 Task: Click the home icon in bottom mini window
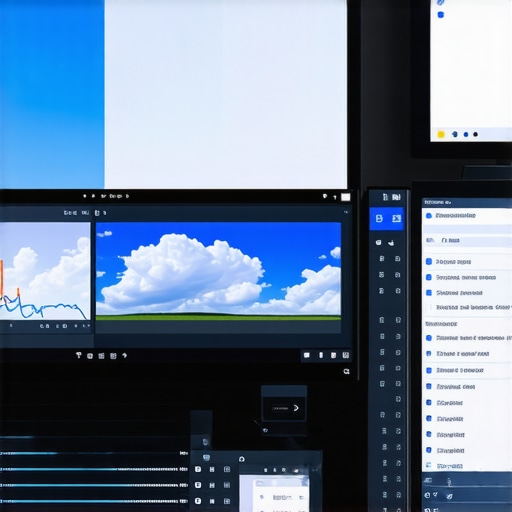point(242,459)
